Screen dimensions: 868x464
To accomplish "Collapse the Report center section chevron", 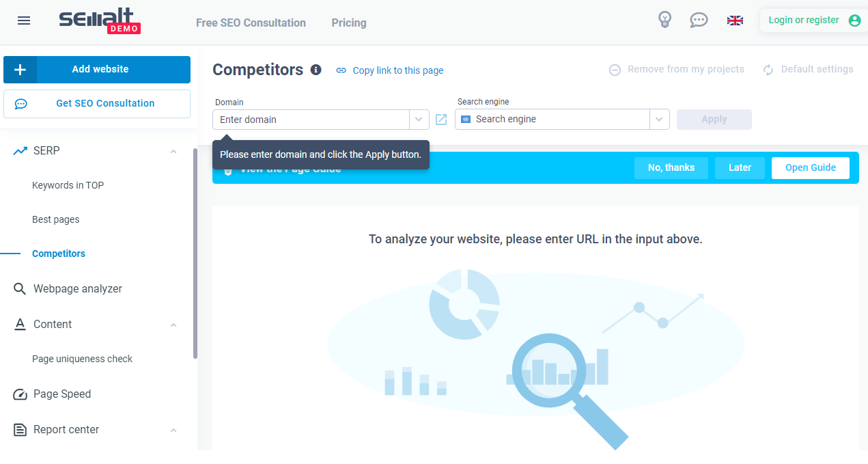I will 173,430.
